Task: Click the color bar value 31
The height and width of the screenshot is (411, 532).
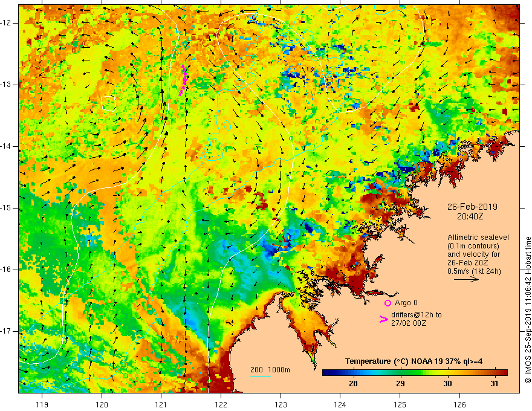Action: click(x=495, y=384)
